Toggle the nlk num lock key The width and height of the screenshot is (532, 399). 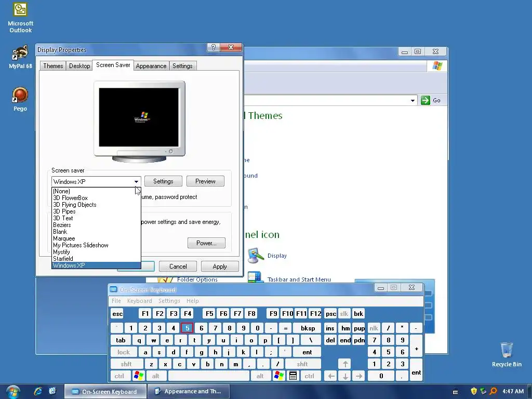click(374, 328)
